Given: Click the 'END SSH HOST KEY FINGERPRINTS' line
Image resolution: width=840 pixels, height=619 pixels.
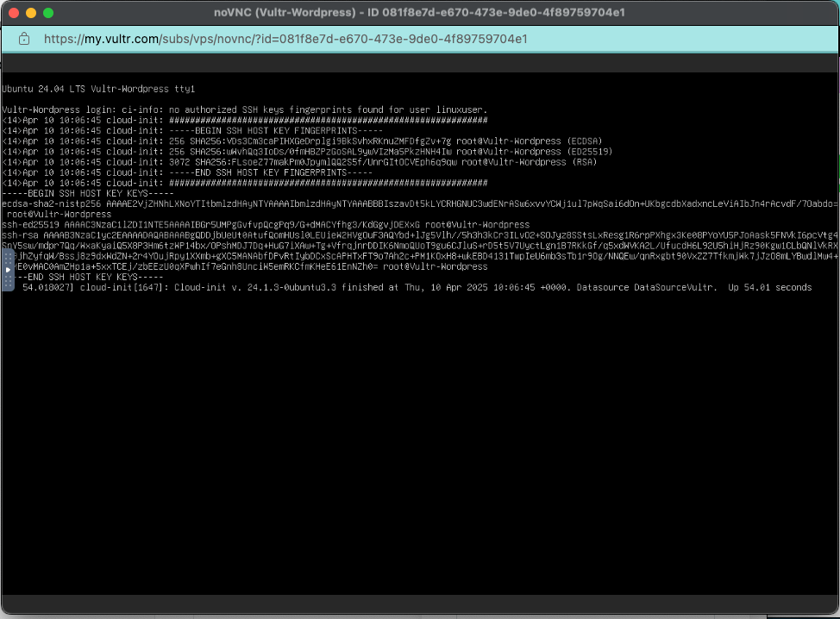Looking at the screenshot, I should [x=187, y=172].
